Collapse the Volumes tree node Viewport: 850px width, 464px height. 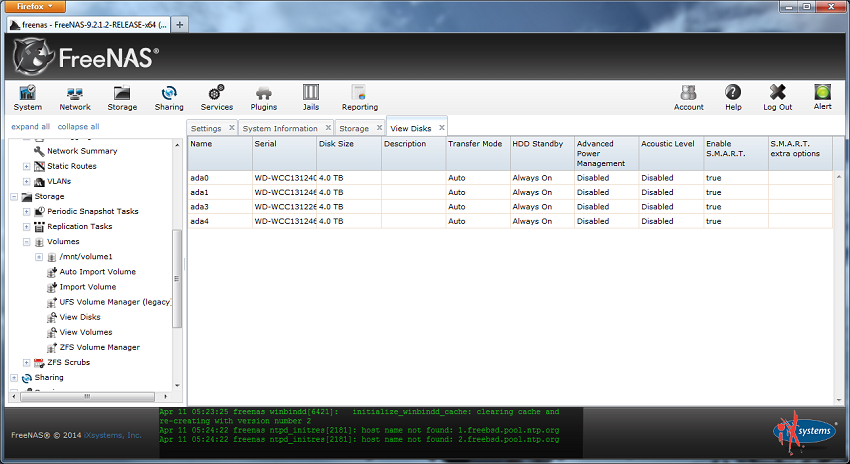pyautogui.click(x=26, y=242)
